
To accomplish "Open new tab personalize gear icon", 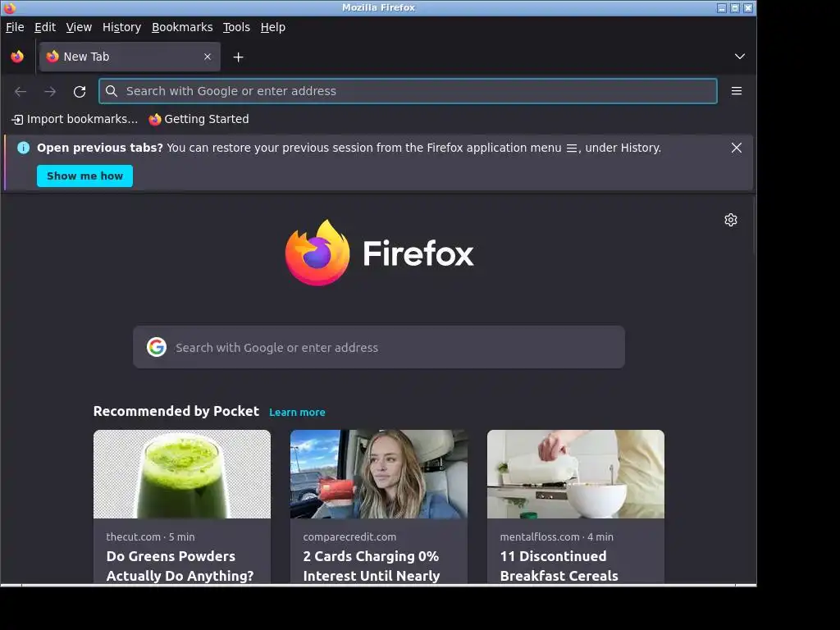I will [x=731, y=220].
